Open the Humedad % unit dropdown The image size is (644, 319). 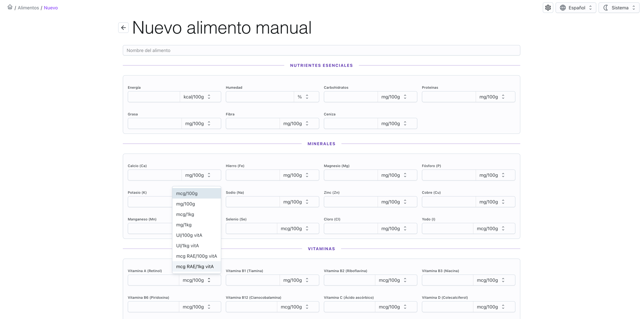(306, 97)
